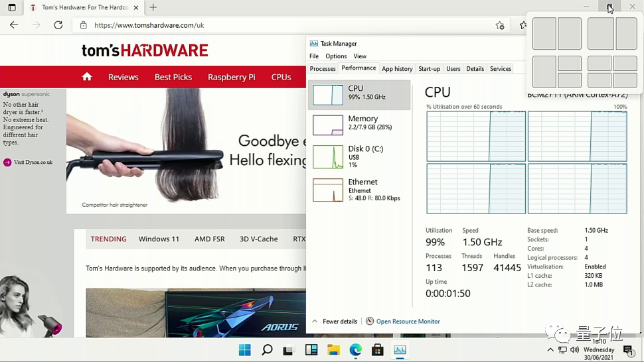Open Widgets panel from taskbar

pos(311,350)
